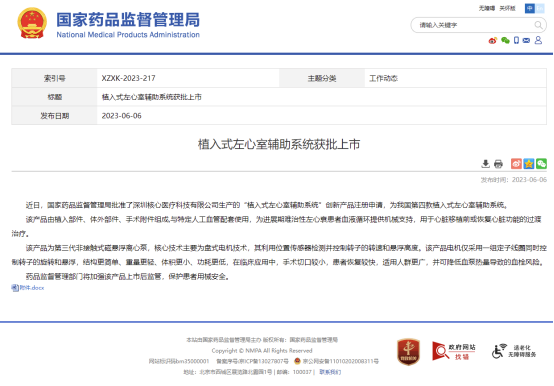Open the 附件.docx attachment link
Image resolution: width=554 pixels, height=386 pixels.
tap(32, 288)
